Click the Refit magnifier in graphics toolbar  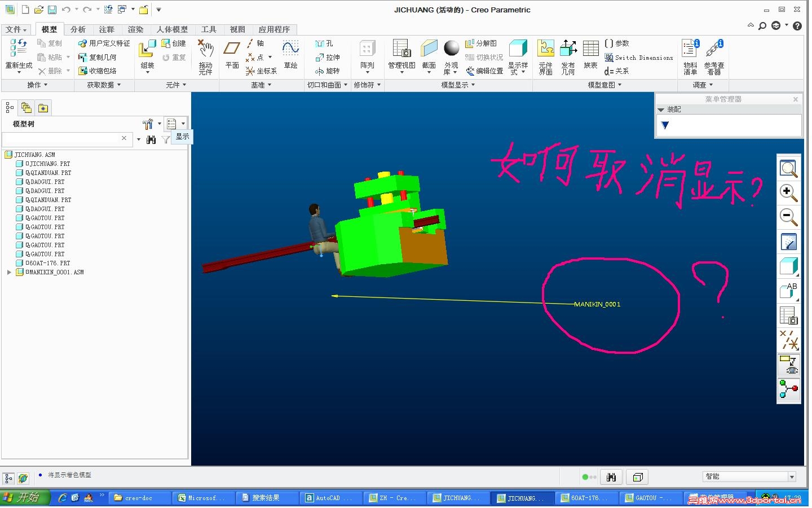coord(788,168)
